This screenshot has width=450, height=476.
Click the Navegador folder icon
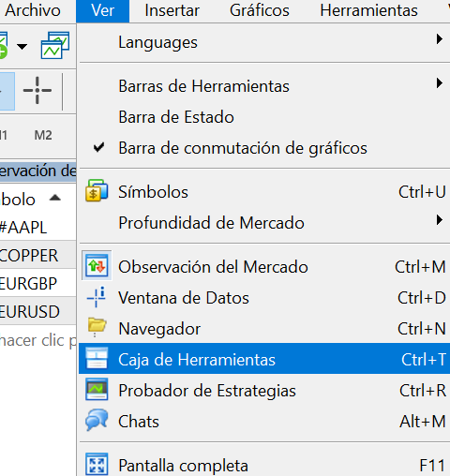97,327
